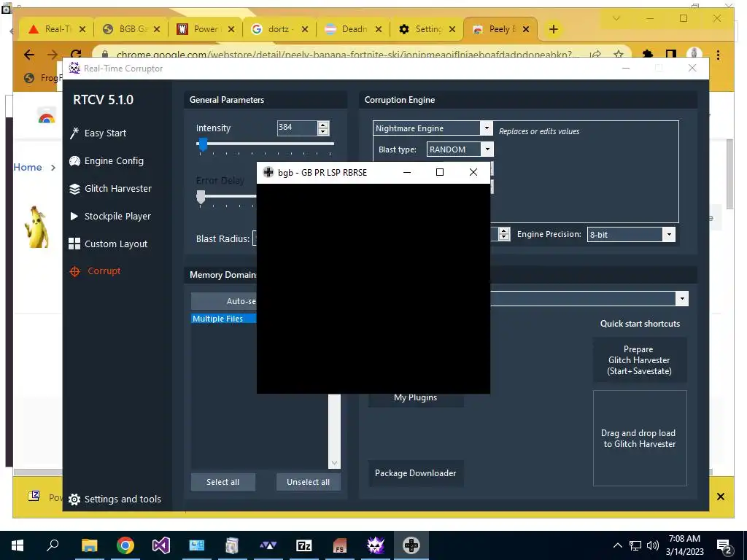Click the Engine Config gauge icon
Viewport: 747px width, 560px height.
pyautogui.click(x=74, y=161)
